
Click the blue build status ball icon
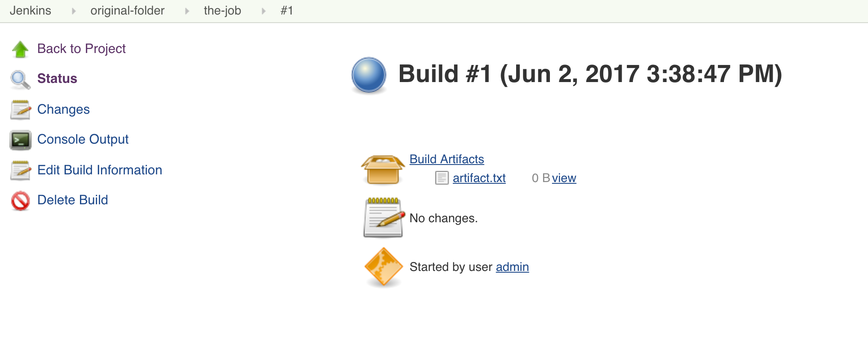click(x=369, y=75)
